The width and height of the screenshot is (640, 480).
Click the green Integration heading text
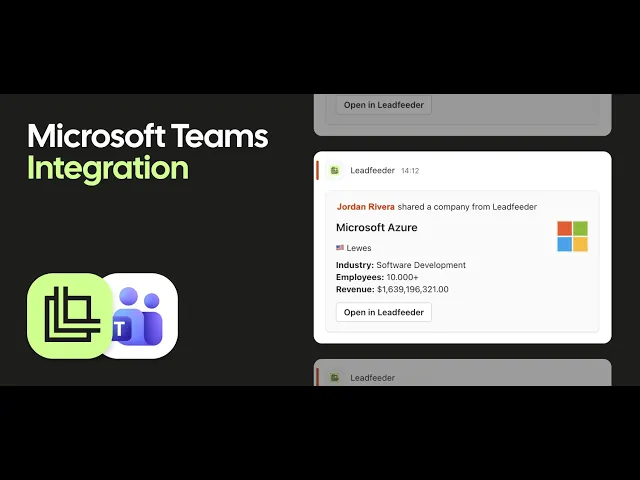coord(108,168)
